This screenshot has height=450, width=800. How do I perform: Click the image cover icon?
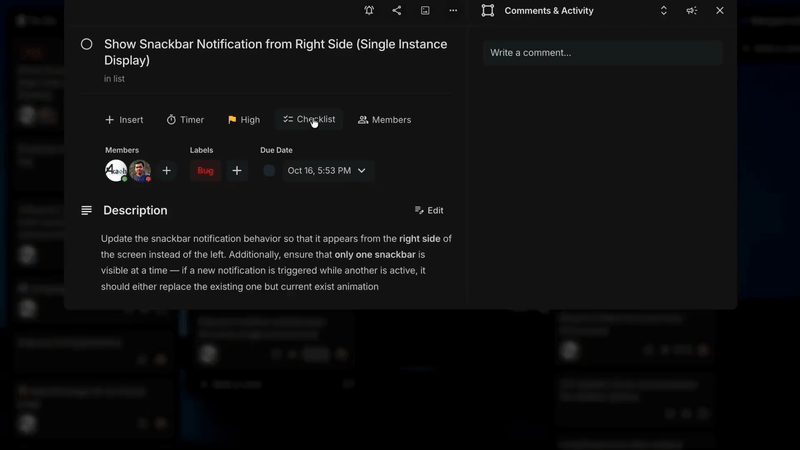(425, 11)
